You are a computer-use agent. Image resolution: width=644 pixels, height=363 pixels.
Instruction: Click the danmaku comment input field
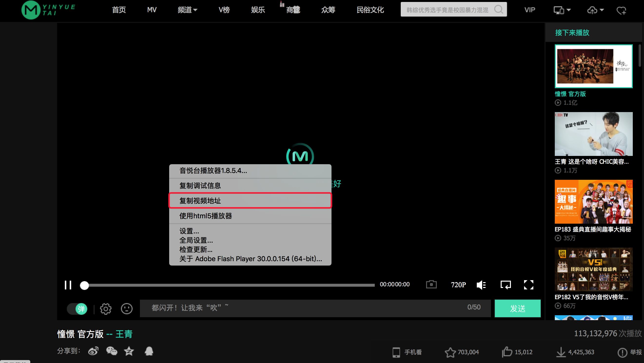[x=315, y=308]
